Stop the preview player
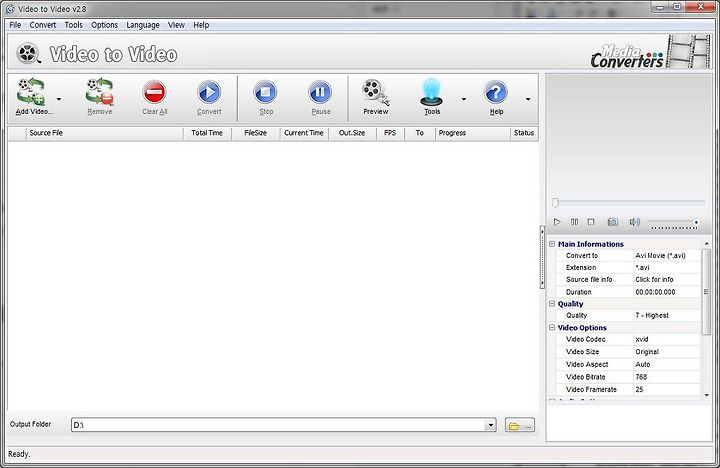Viewport: 720px width, 468px height. [x=591, y=222]
